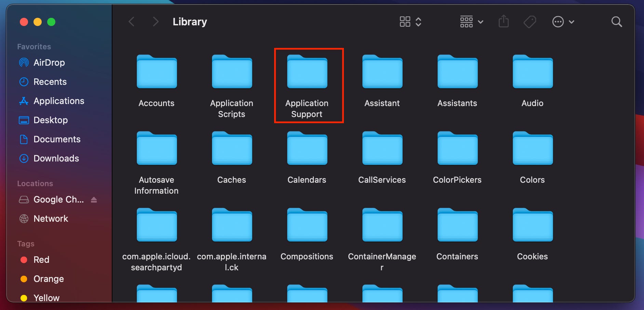644x310 pixels.
Task: Open the group-by options dropdown
Action: [472, 22]
